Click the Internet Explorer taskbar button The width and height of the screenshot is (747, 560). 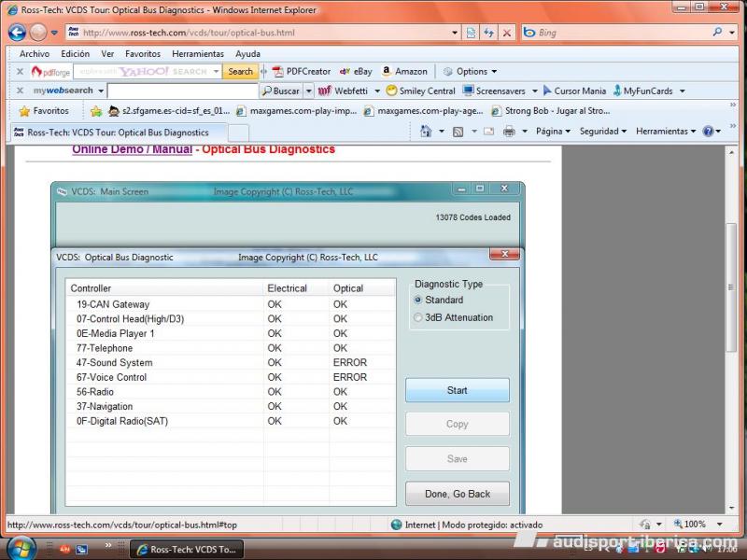pos(187,549)
